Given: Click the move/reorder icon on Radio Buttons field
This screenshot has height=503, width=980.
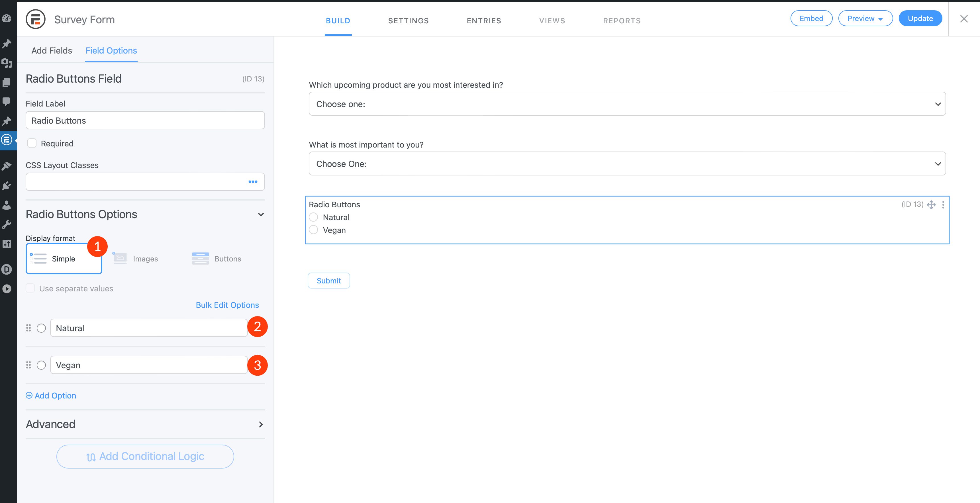Looking at the screenshot, I should [x=931, y=204].
